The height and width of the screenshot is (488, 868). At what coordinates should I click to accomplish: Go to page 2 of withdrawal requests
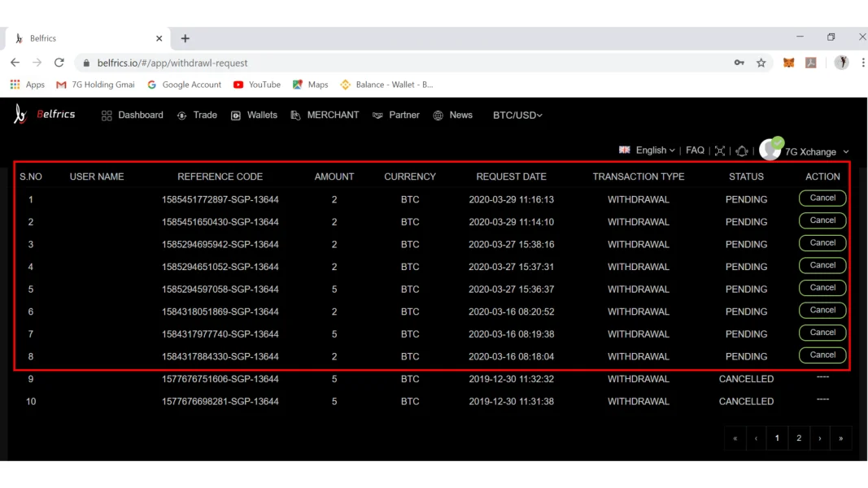(x=798, y=438)
